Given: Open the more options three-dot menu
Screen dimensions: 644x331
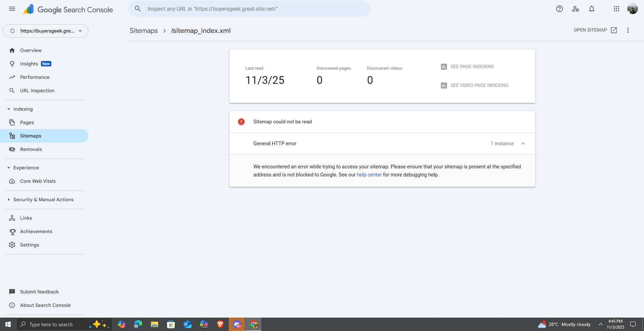Looking at the screenshot, I should click(628, 30).
